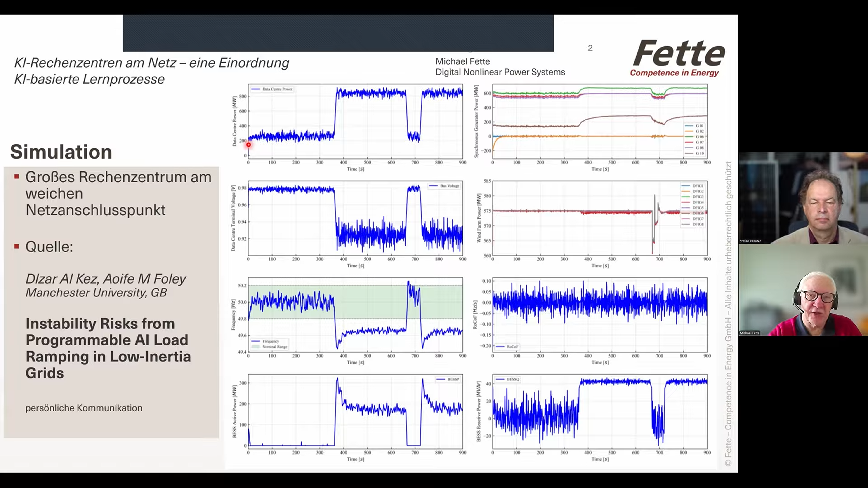Click the BESS Active Power plot

[356, 411]
